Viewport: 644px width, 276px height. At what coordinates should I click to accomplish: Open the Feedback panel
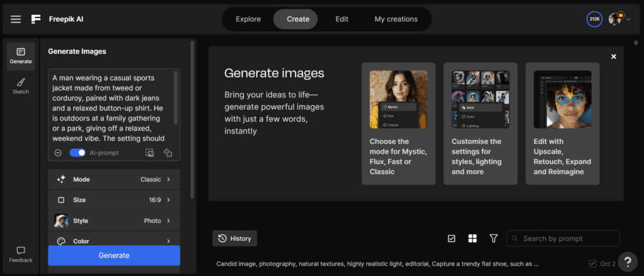[x=21, y=254]
